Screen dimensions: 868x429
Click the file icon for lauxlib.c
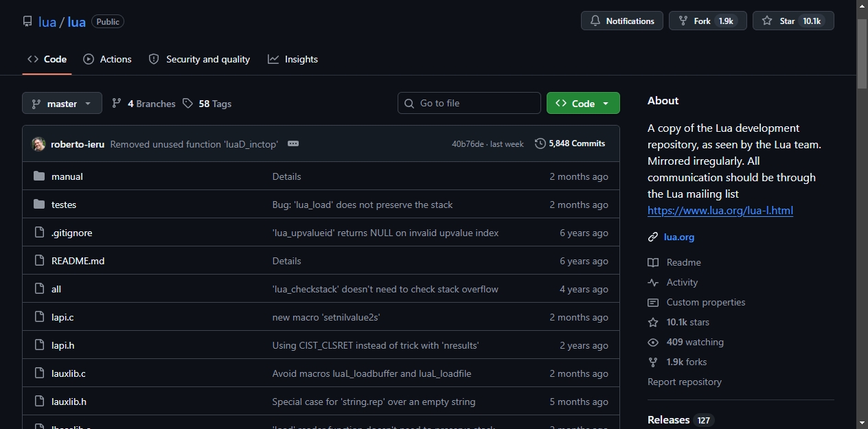coord(39,373)
